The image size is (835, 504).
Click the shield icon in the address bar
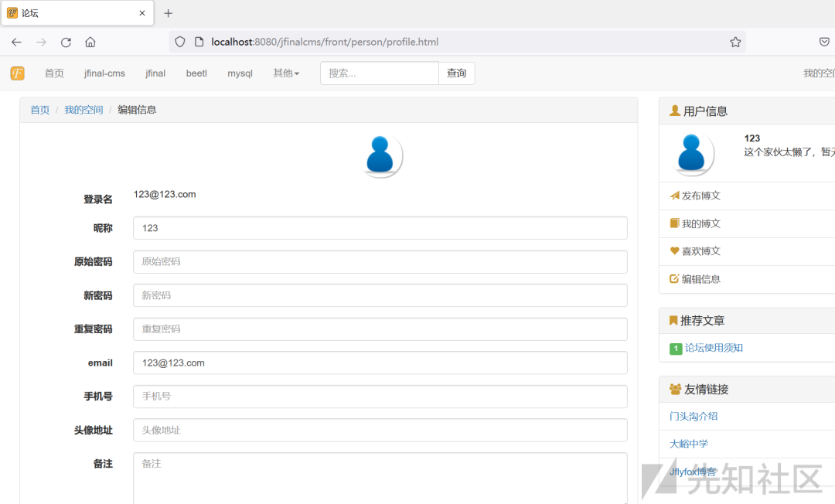point(179,42)
